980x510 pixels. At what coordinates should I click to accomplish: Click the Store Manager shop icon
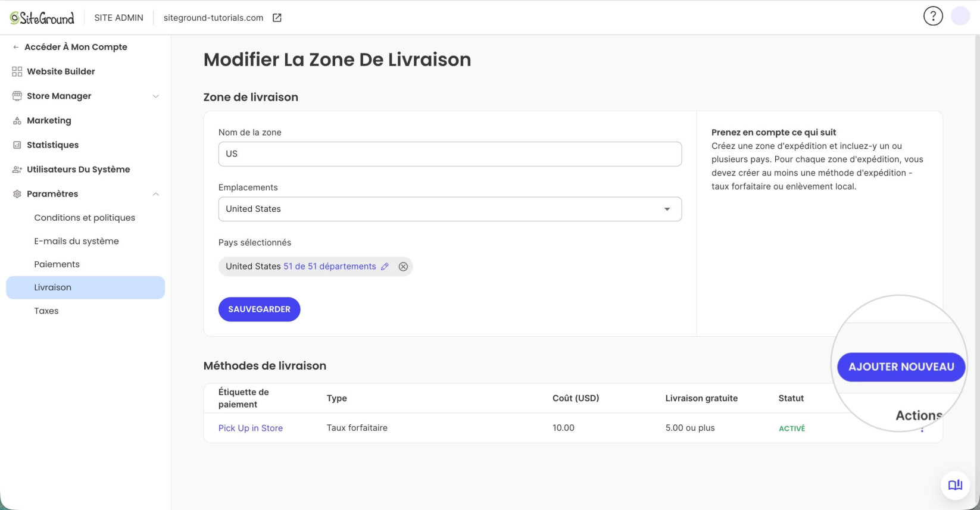[x=17, y=96]
